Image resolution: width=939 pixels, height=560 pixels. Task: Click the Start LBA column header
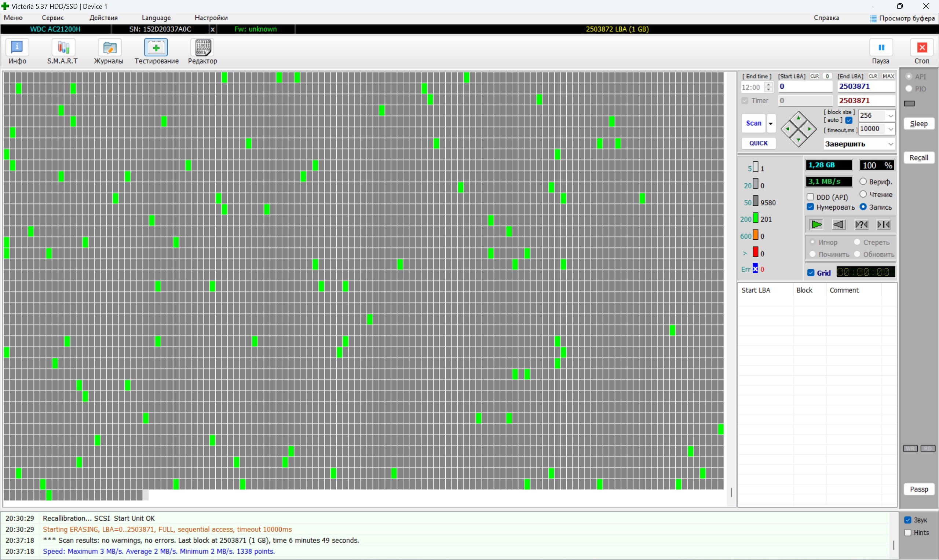tap(765, 290)
